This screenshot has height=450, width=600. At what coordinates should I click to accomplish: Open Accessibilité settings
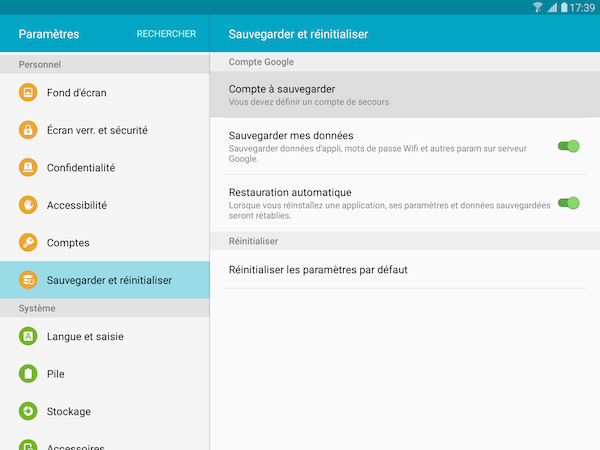click(105, 205)
